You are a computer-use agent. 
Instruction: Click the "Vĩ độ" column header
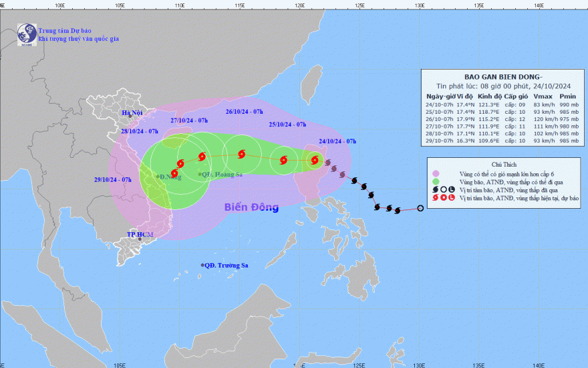464,96
